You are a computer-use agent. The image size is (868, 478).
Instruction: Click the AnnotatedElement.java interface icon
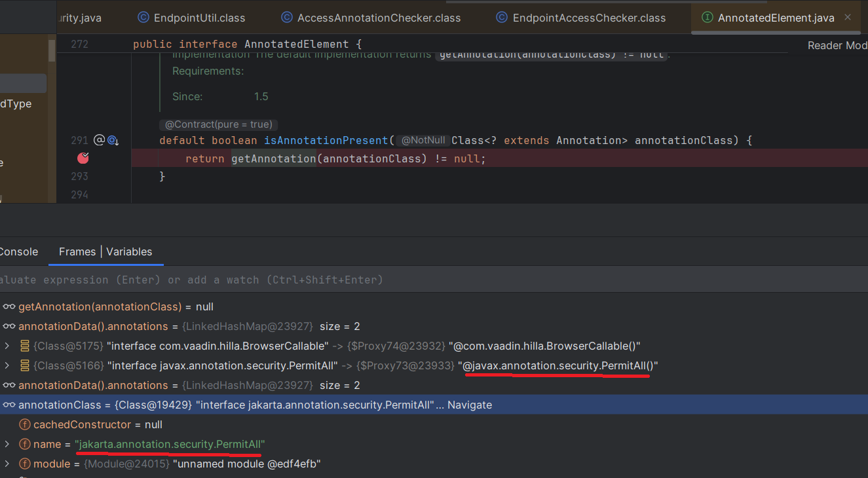point(708,18)
